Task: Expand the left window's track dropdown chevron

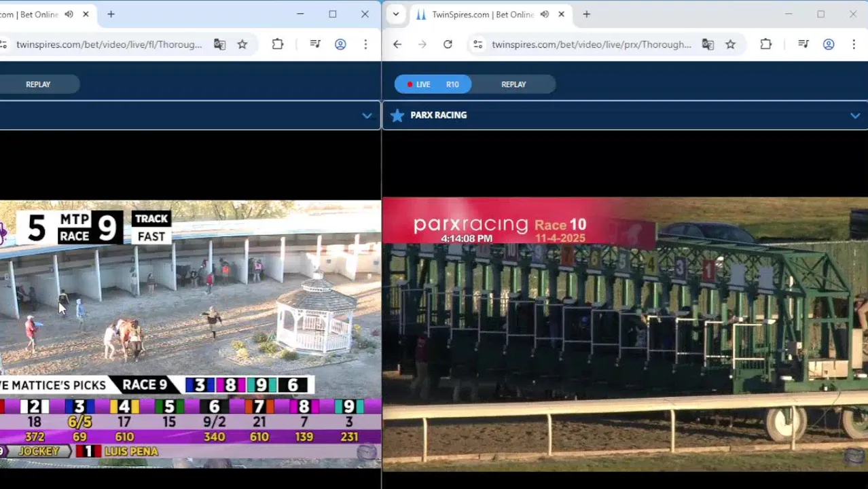Action: 367,115
